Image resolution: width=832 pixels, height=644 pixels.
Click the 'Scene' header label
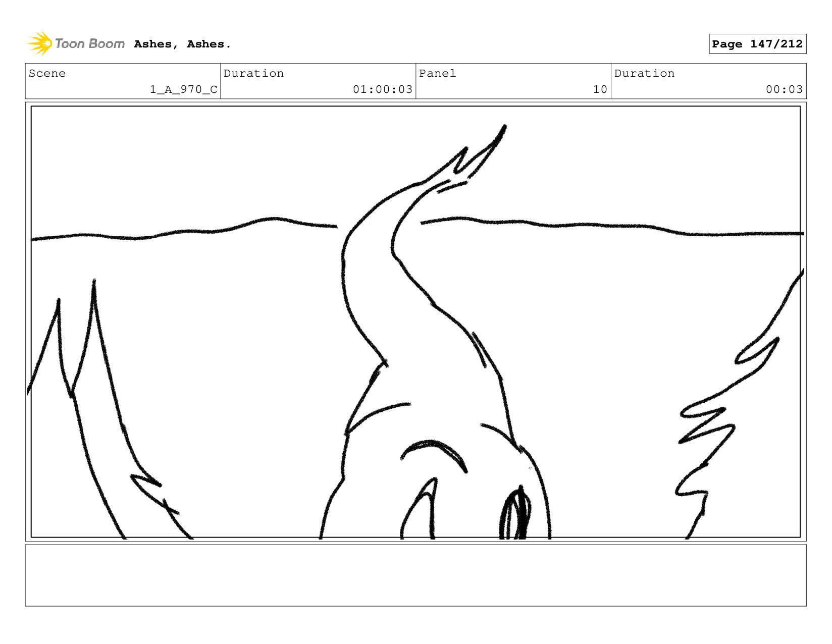47,74
